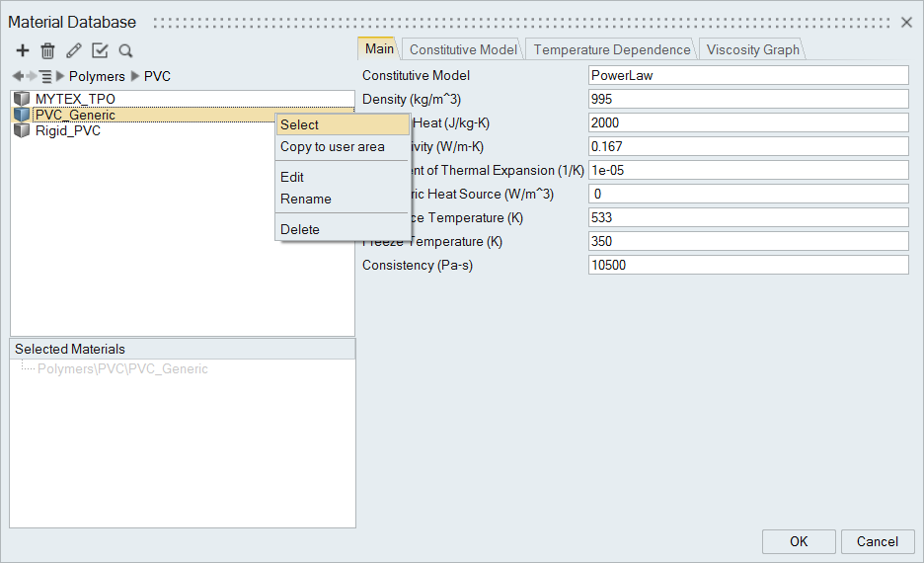Pick Rename in the context menu
The height and width of the screenshot is (563, 924).
point(306,199)
